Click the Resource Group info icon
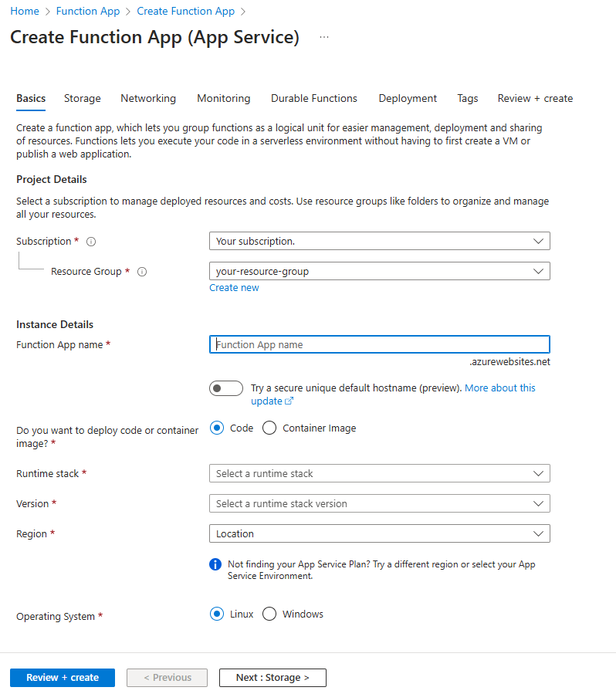The height and width of the screenshot is (694, 616). pos(142,272)
